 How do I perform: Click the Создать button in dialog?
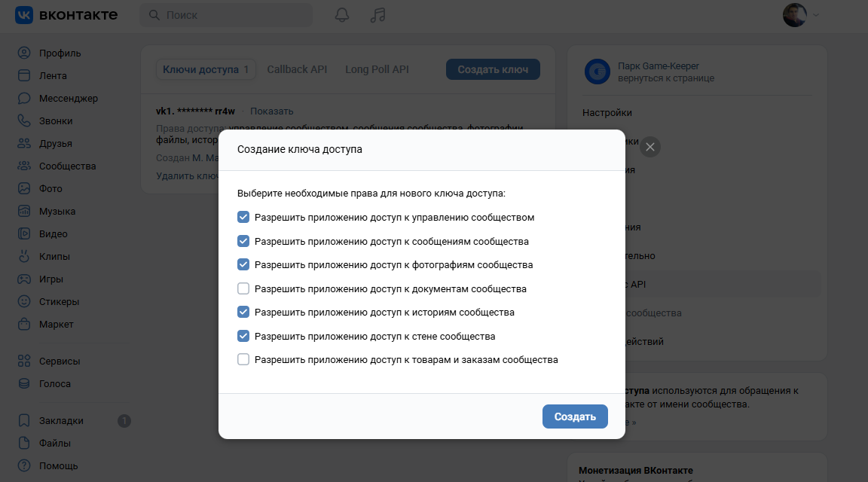(575, 416)
